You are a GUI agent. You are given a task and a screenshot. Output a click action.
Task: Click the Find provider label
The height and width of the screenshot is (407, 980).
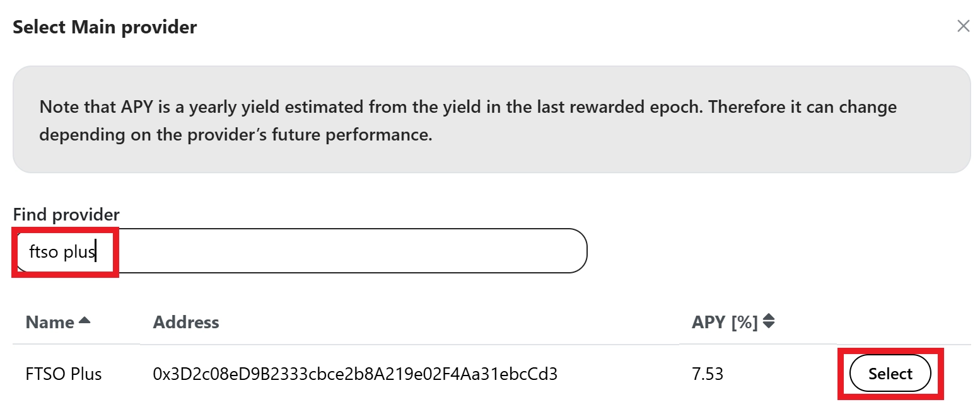point(66,215)
